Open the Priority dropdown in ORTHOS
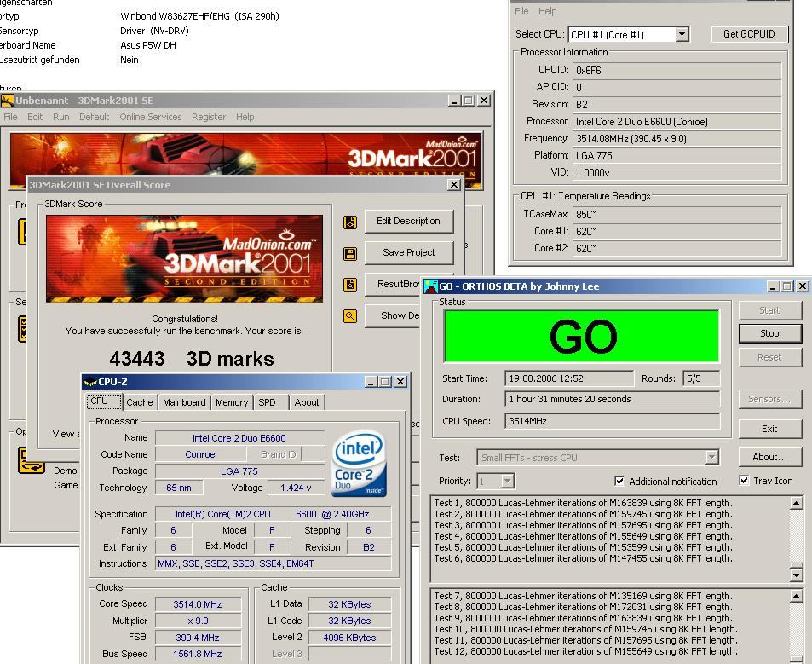The height and width of the screenshot is (664, 812). point(508,482)
